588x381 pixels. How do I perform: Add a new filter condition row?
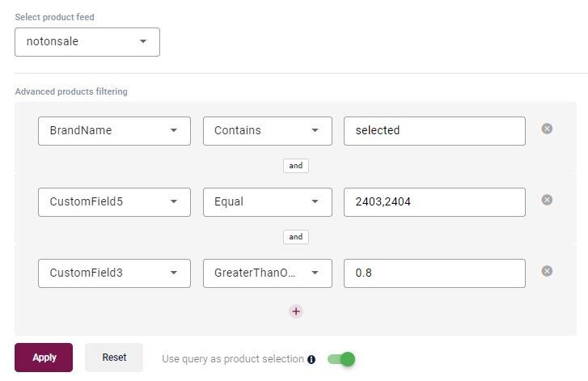click(296, 311)
